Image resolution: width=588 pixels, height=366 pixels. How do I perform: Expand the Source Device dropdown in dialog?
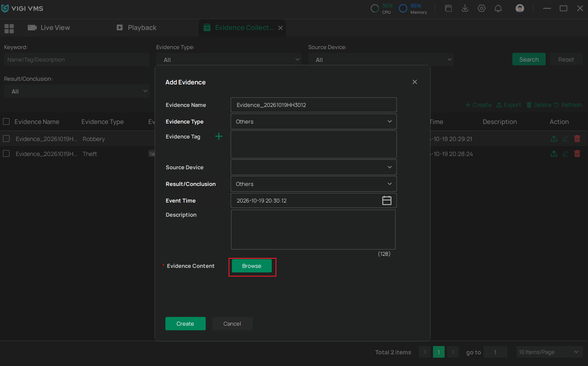[x=314, y=167]
